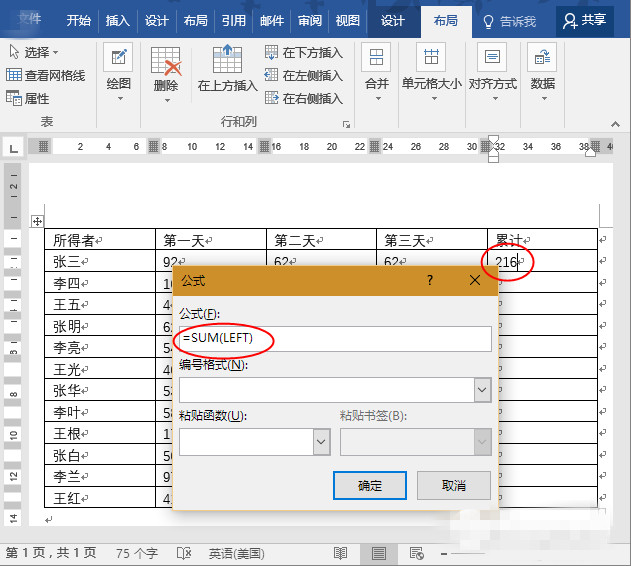Click the Delete table icon
This screenshot has height=566, width=631.
point(166,68)
